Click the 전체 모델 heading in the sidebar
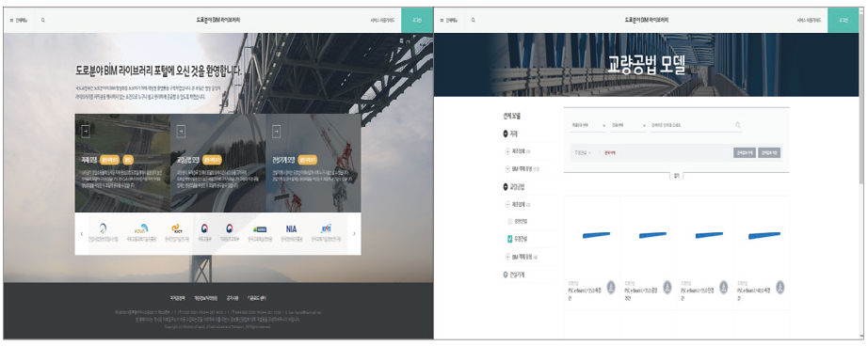The image size is (868, 346). coord(512,116)
